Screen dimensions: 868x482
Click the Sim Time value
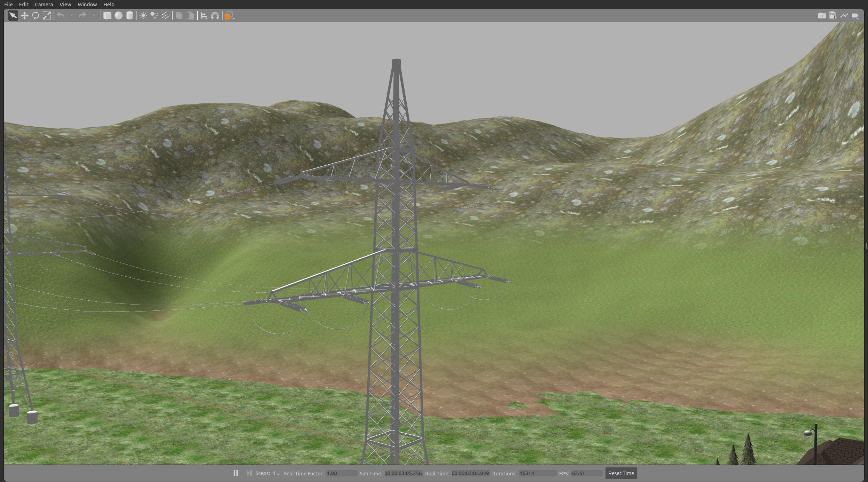click(x=403, y=473)
